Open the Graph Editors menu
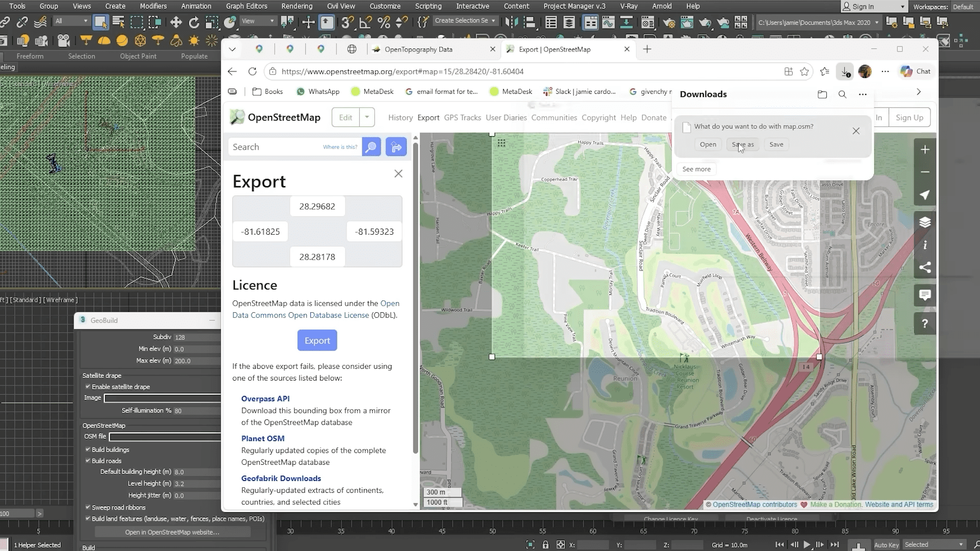This screenshot has height=551, width=980. [x=247, y=6]
